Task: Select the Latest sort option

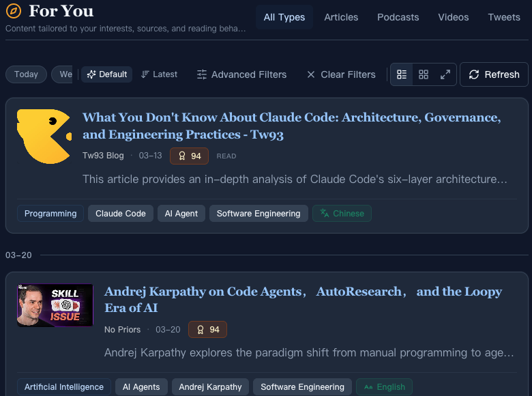Action: [x=159, y=74]
